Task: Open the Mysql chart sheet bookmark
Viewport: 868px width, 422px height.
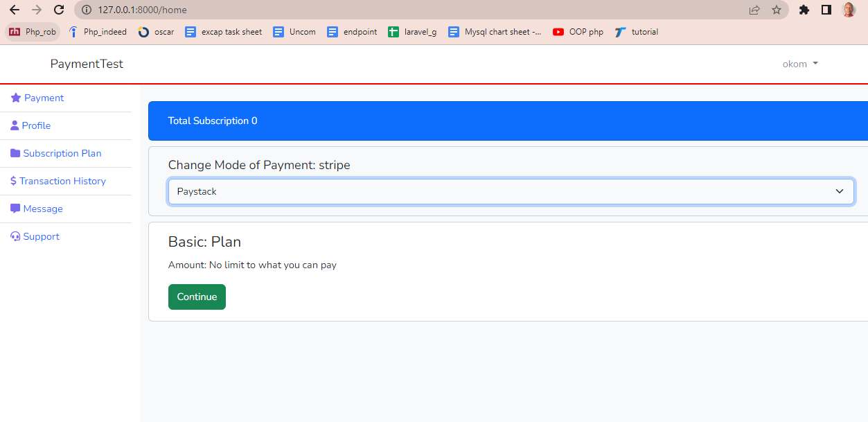Action: 495,32
